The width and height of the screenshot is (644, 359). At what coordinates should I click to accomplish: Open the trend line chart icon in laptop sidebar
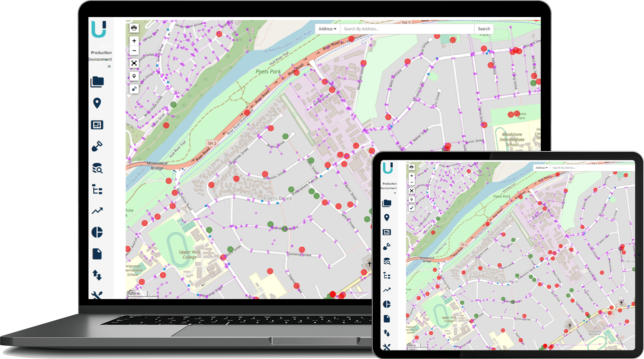click(x=97, y=211)
